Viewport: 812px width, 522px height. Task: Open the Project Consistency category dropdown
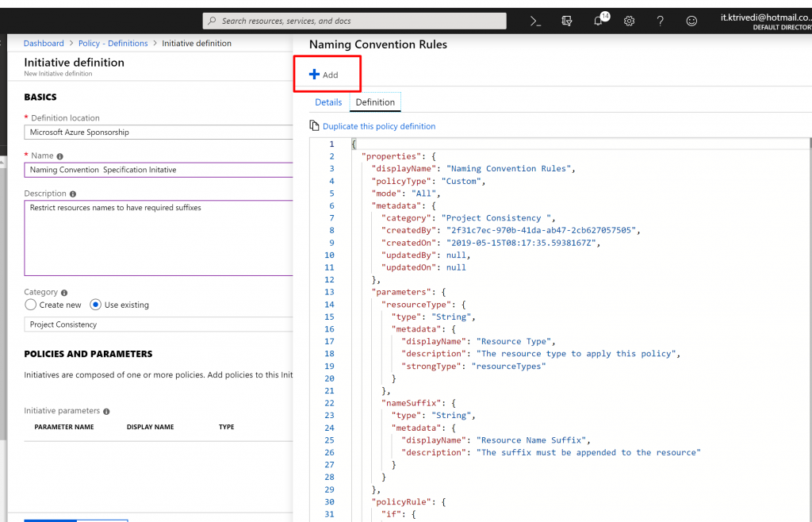[x=159, y=324]
